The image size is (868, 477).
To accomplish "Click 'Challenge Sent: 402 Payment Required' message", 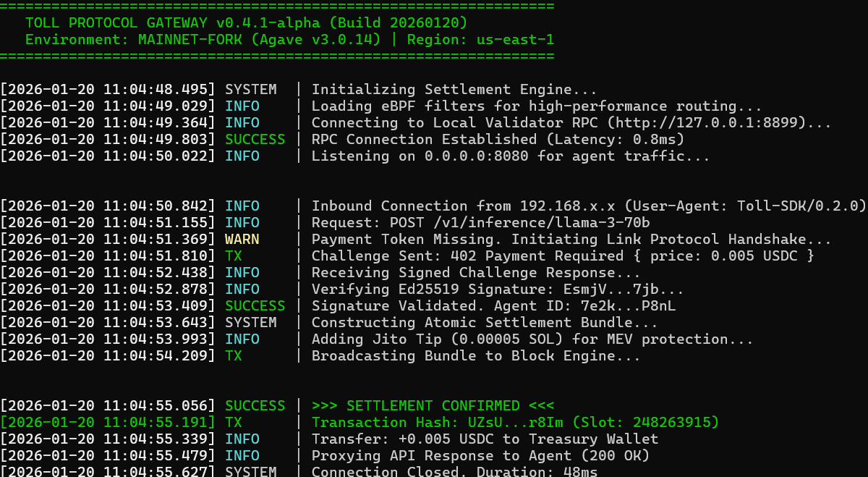I will tap(563, 256).
